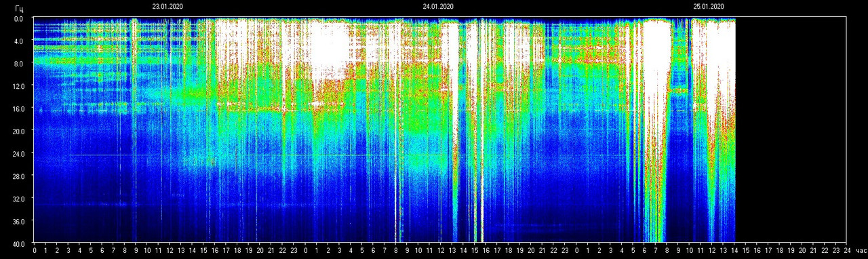Select the час hour unit label
The image size is (868, 259).
861,251
